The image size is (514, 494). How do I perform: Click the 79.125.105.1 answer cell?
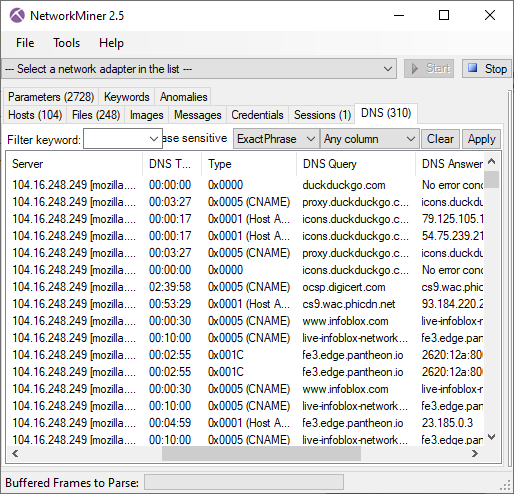pyautogui.click(x=452, y=219)
